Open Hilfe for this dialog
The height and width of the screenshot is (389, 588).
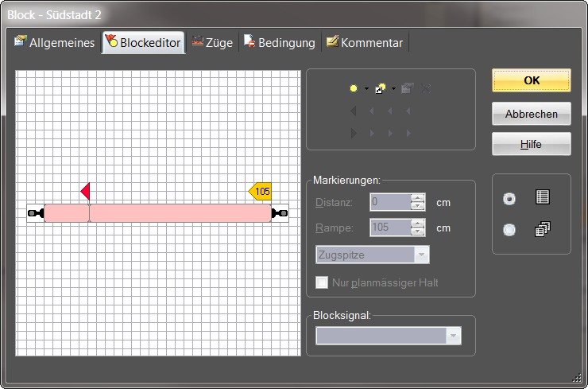[532, 144]
